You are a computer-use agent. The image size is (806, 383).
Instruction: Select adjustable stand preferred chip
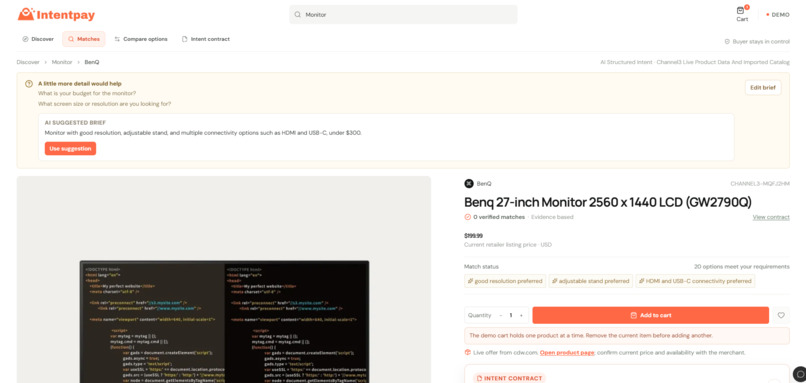point(590,281)
